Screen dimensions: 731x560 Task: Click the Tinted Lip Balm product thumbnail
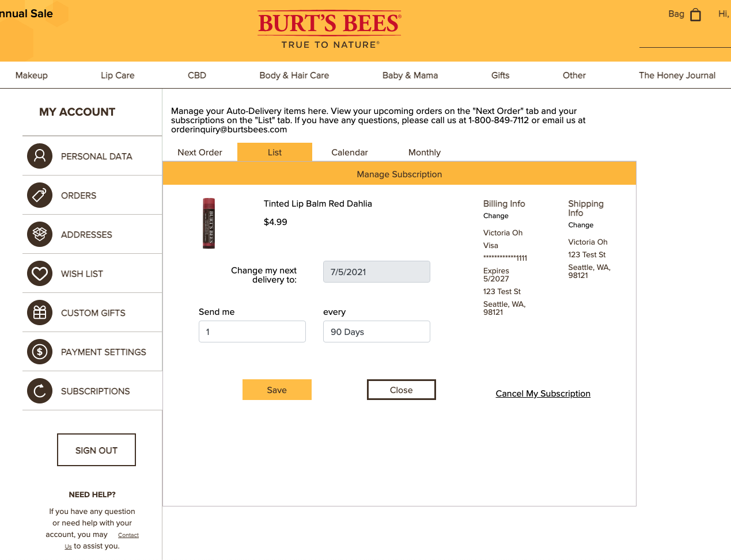pyautogui.click(x=209, y=223)
